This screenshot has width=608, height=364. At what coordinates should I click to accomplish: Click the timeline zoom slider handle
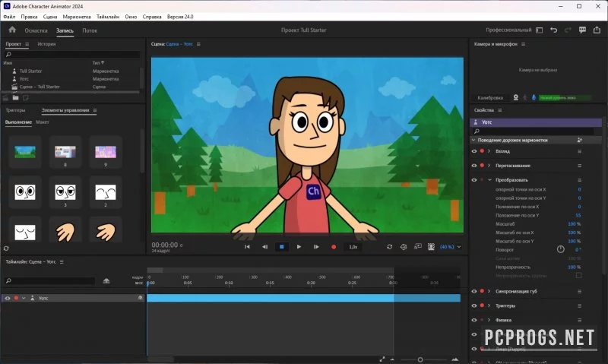pyautogui.click(x=420, y=359)
